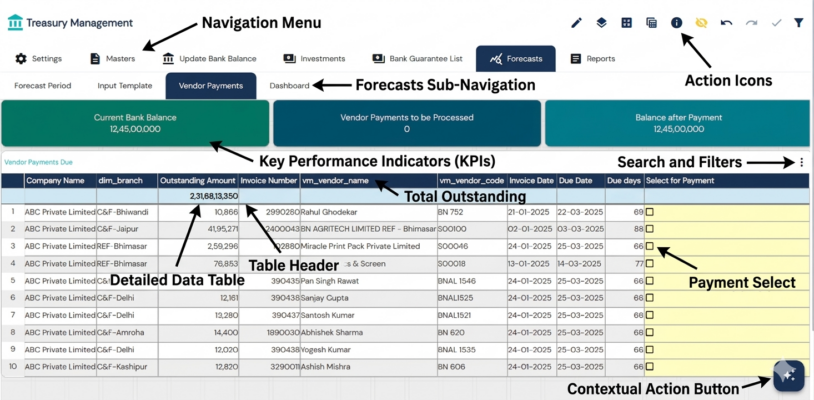Switch to the Investments tab
Image resolution: width=814 pixels, height=400 pixels.
click(315, 59)
